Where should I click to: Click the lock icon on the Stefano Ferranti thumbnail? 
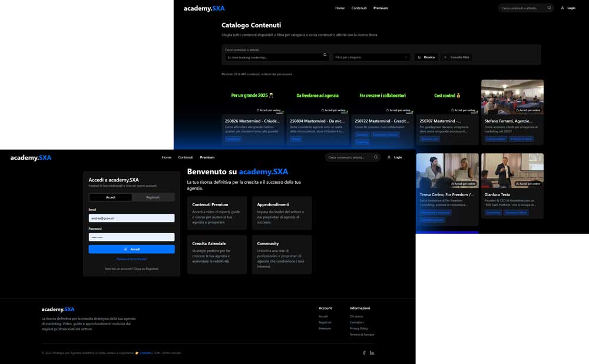(x=517, y=110)
